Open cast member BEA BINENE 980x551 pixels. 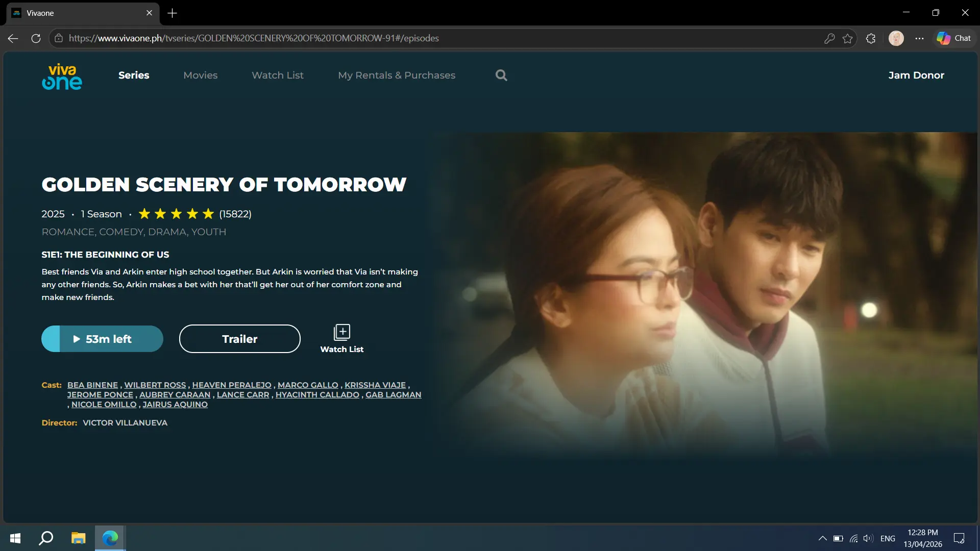tap(92, 385)
